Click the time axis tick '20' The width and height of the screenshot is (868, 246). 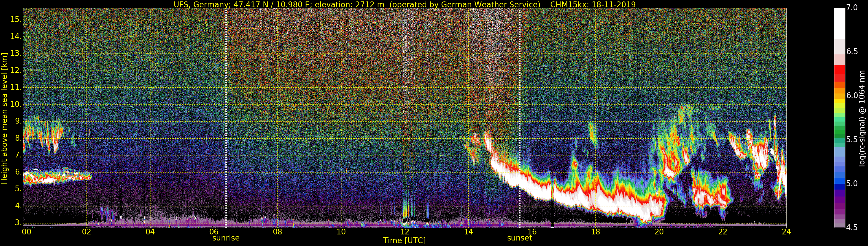[659, 232]
